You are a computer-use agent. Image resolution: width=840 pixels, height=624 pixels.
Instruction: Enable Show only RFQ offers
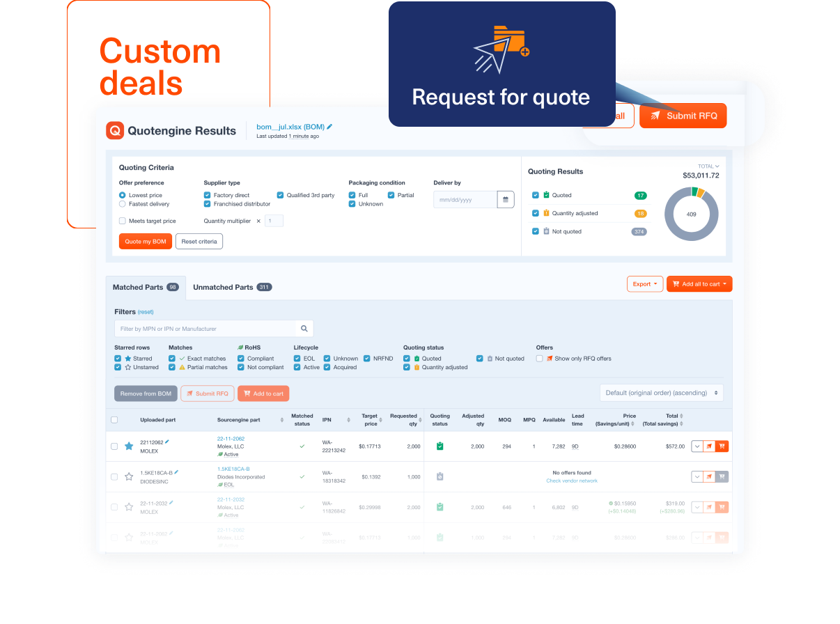(540, 359)
